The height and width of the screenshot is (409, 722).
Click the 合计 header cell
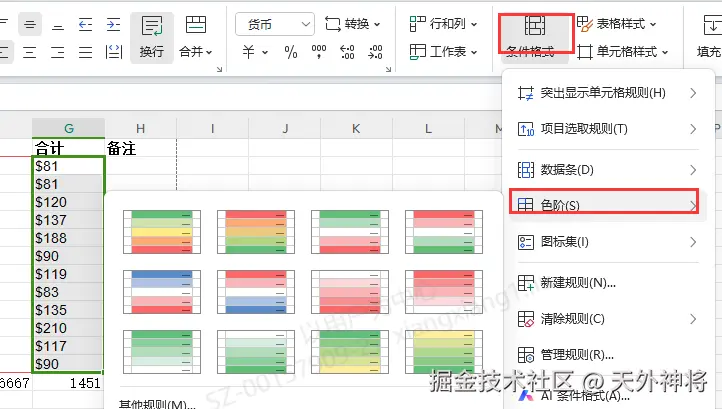(x=69, y=148)
